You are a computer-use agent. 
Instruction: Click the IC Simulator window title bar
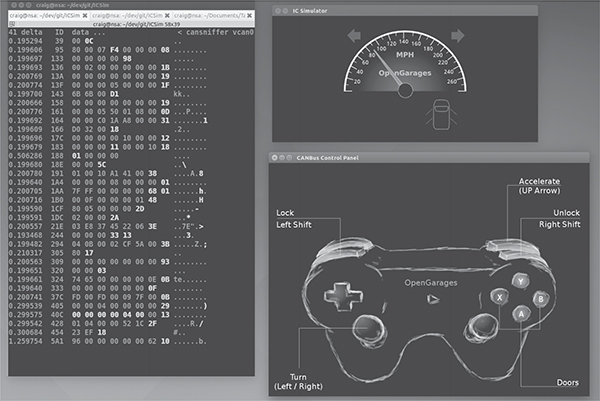[404, 9]
